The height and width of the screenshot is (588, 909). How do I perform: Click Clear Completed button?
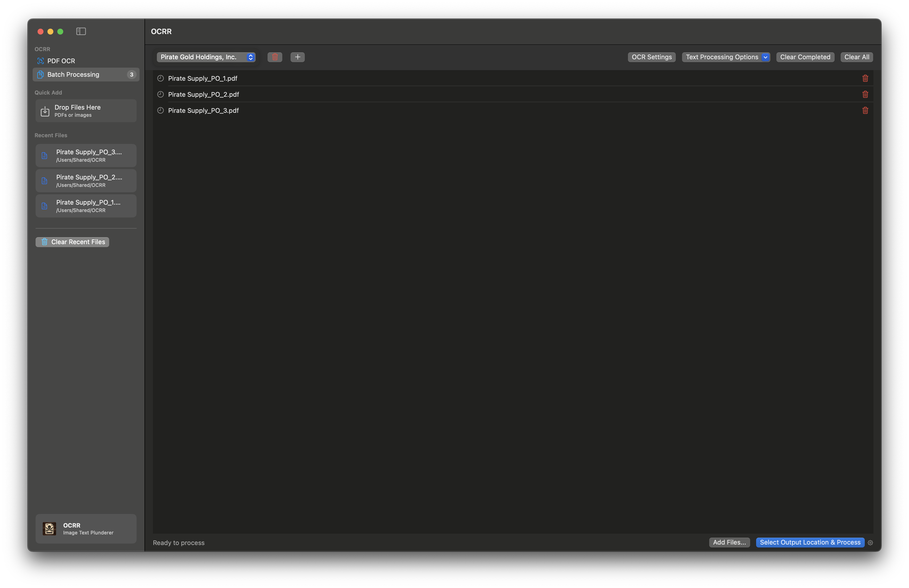click(x=805, y=57)
